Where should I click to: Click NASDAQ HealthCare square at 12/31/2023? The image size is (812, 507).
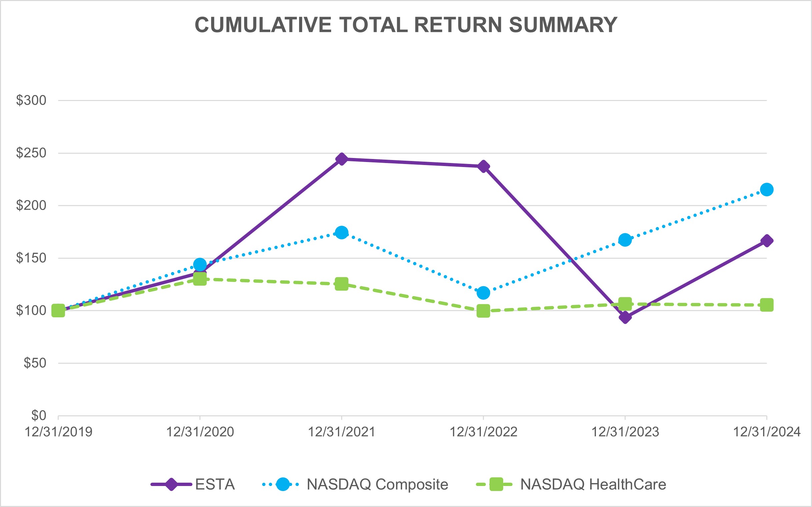click(625, 304)
